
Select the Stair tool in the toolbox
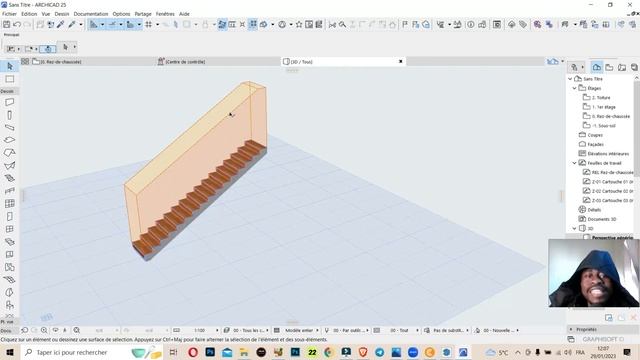(x=9, y=178)
